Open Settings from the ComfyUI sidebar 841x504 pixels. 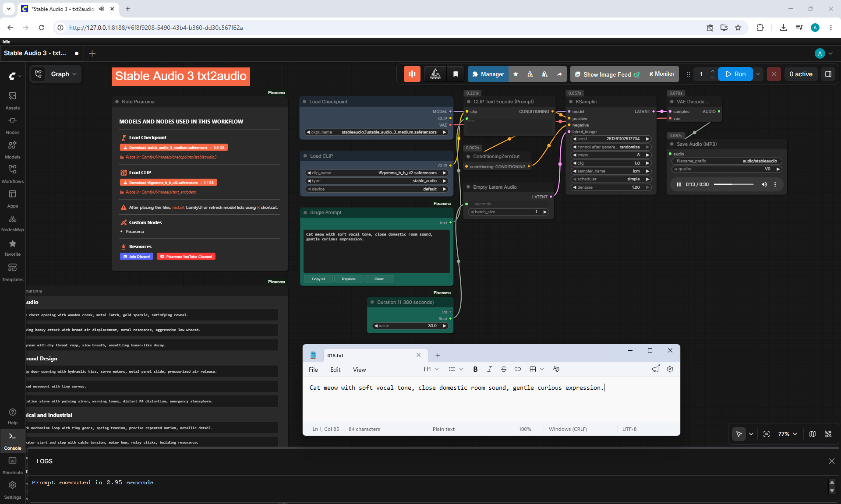click(12, 490)
